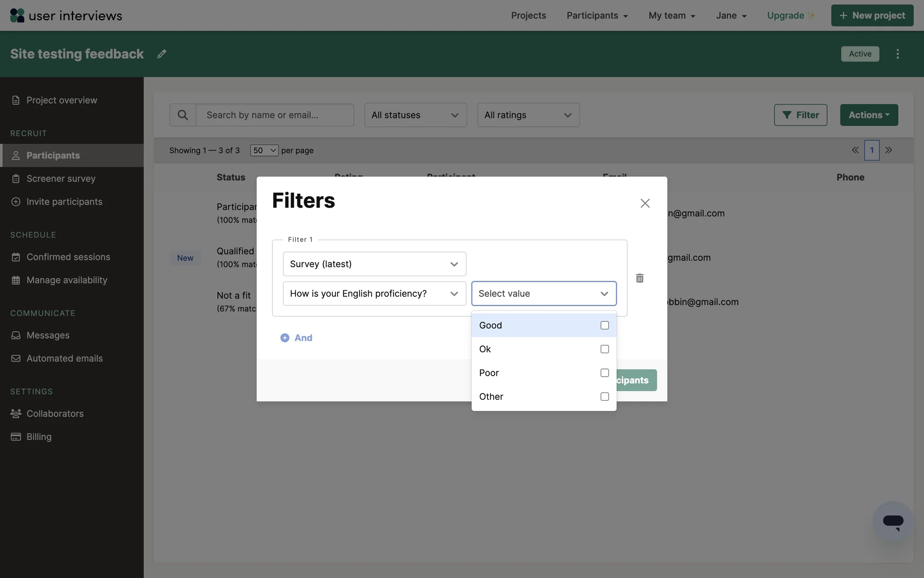The image size is (924, 578).
Task: Click the search by name or email field
Action: click(x=274, y=115)
